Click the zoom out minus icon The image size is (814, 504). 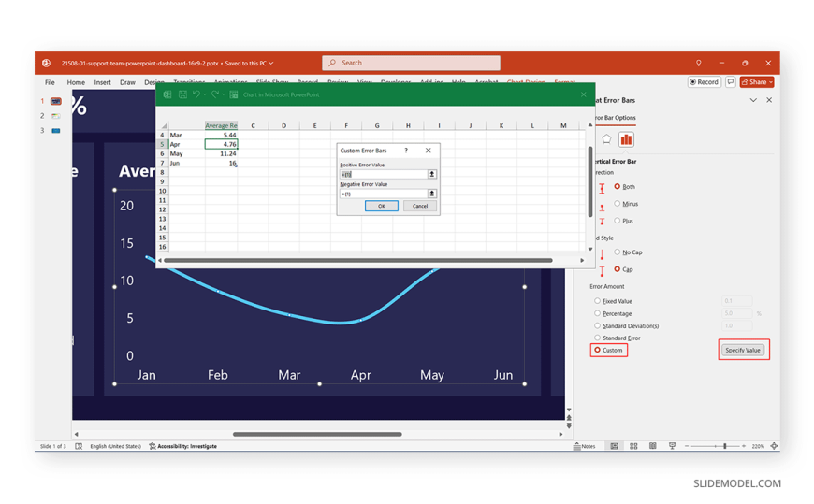click(687, 446)
